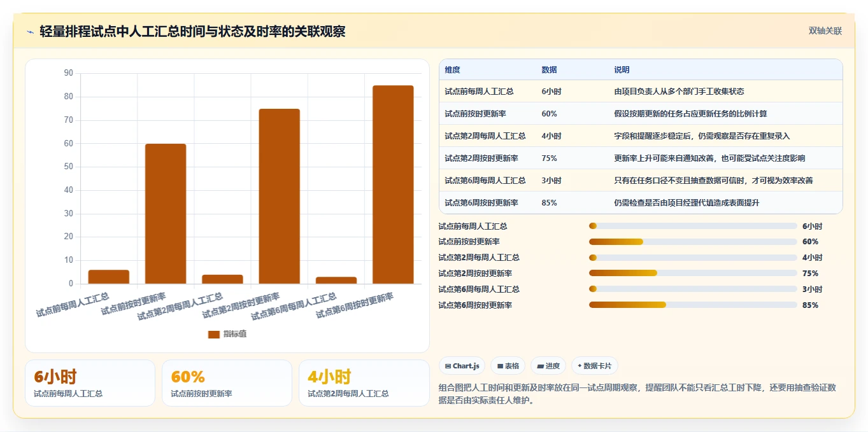
Task: Open the 60% data card
Action: click(227, 383)
